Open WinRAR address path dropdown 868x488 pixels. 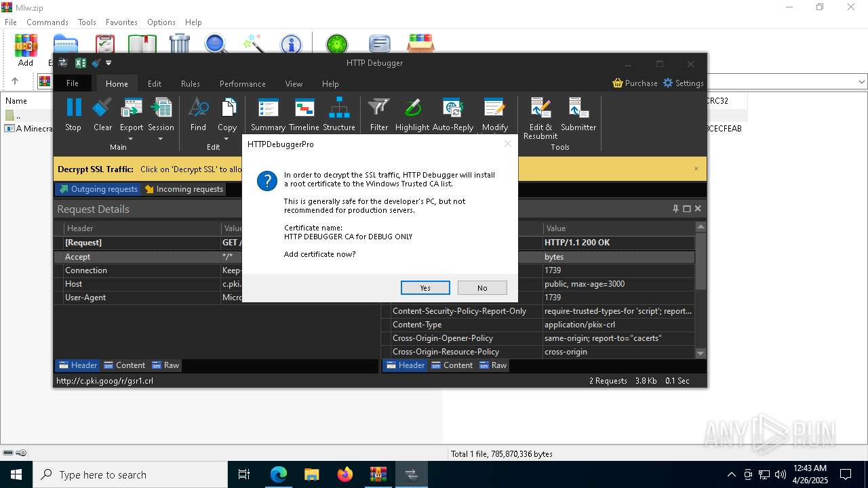click(862, 82)
